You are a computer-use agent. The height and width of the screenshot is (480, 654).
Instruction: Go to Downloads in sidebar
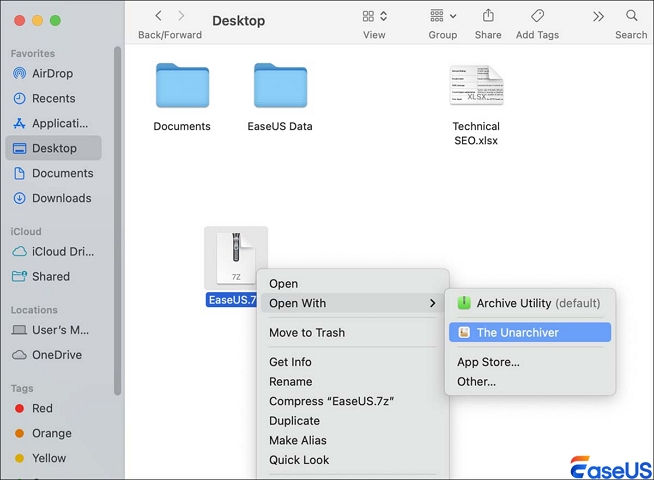click(x=61, y=198)
